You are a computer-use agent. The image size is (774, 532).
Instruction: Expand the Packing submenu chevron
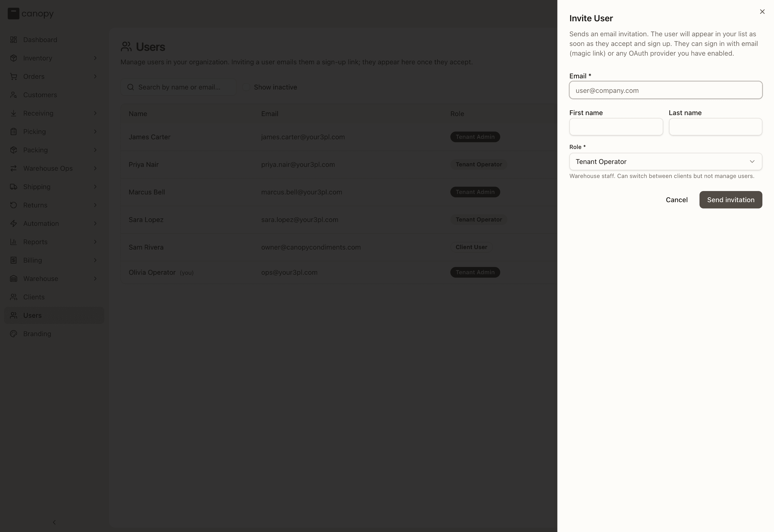[x=95, y=150]
